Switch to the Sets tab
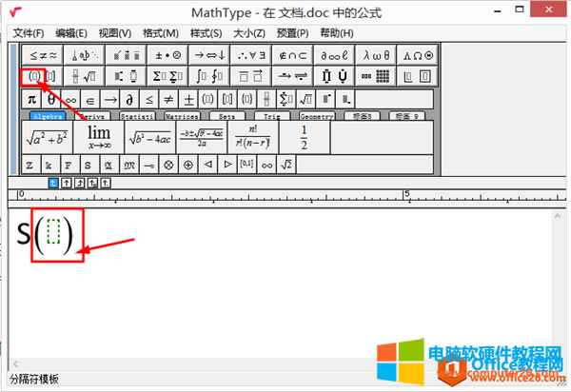 click(x=226, y=116)
